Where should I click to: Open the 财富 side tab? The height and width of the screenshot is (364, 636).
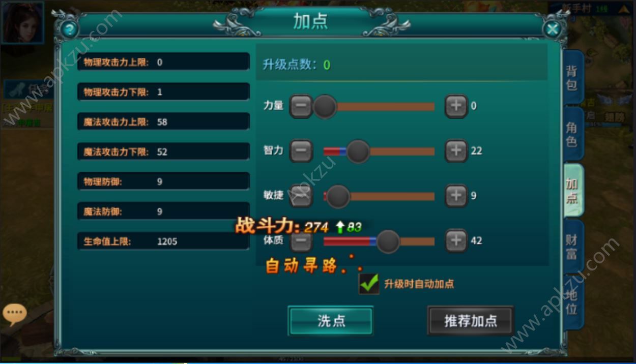(x=573, y=247)
